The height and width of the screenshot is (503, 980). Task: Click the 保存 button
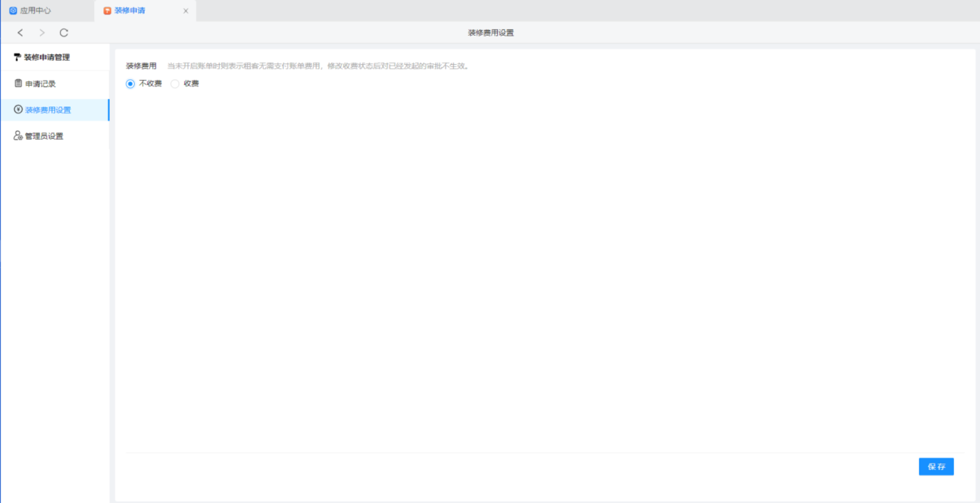[x=936, y=467]
